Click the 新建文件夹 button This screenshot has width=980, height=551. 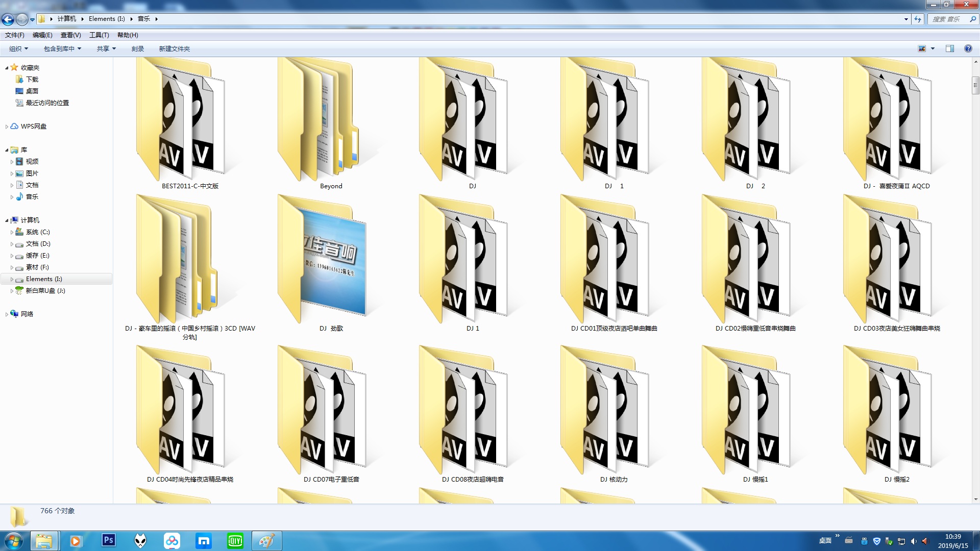(x=174, y=48)
